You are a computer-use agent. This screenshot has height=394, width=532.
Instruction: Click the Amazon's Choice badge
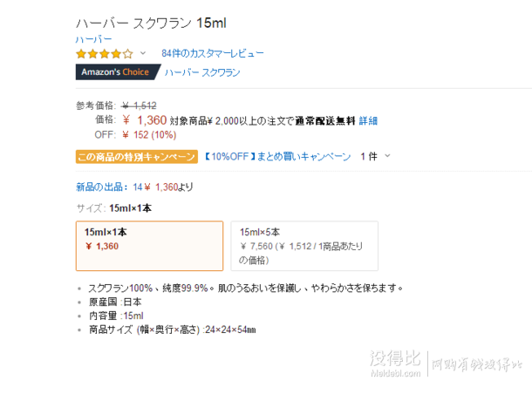(x=117, y=71)
